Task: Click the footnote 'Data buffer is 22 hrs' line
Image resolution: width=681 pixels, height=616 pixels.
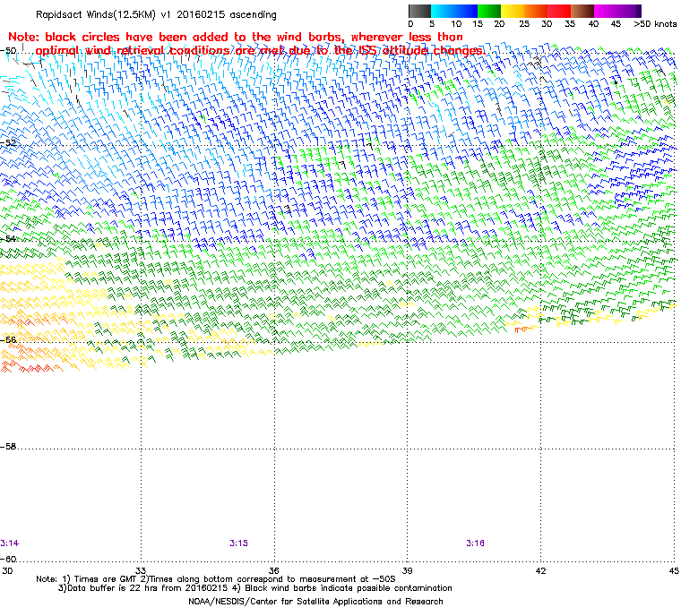Action: [255, 588]
